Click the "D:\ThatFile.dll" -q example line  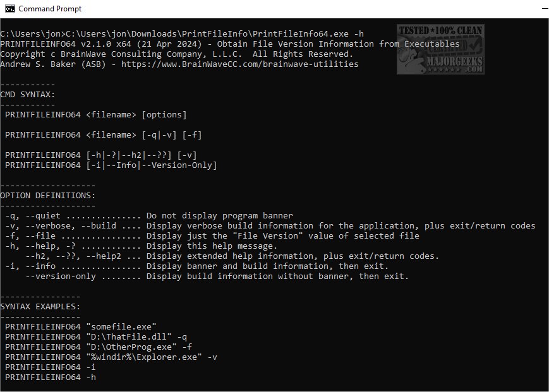click(95, 336)
